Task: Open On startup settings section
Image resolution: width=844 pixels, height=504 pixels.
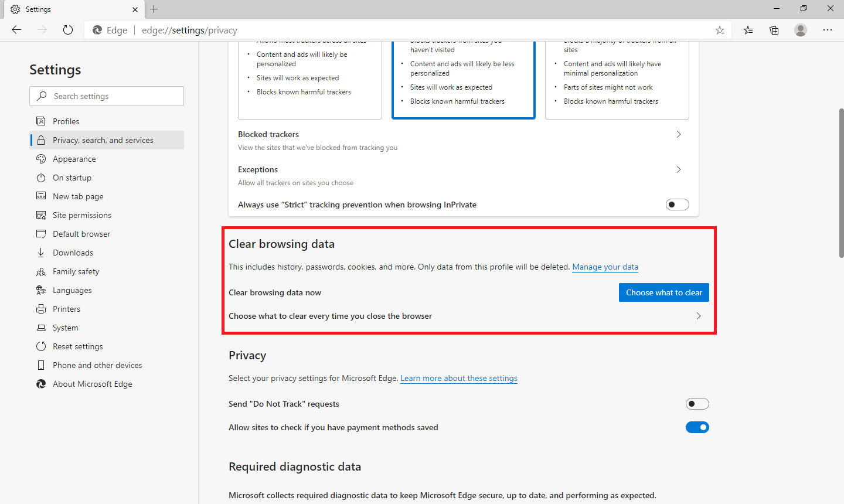Action: pyautogui.click(x=107, y=178)
